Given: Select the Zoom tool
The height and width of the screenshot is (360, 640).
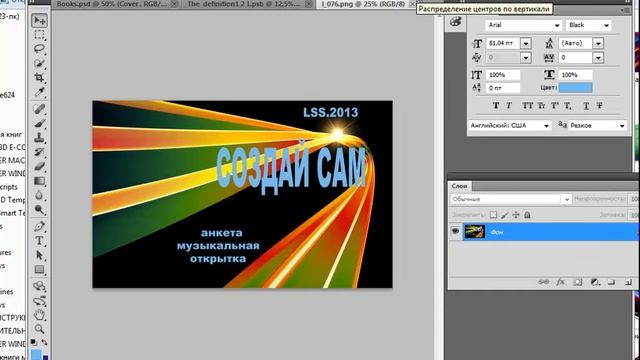Looking at the screenshot, I should (40, 329).
